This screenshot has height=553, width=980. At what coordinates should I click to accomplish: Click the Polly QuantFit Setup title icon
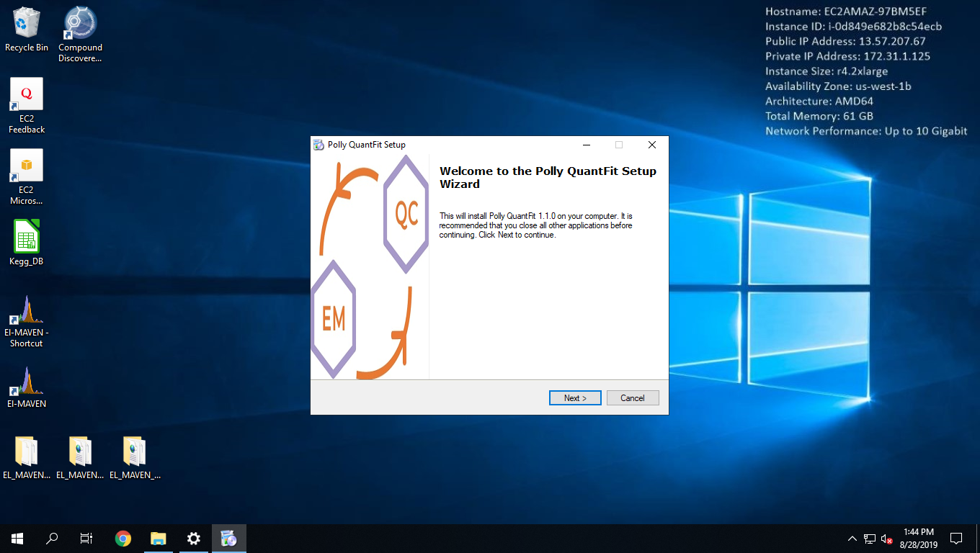(319, 145)
